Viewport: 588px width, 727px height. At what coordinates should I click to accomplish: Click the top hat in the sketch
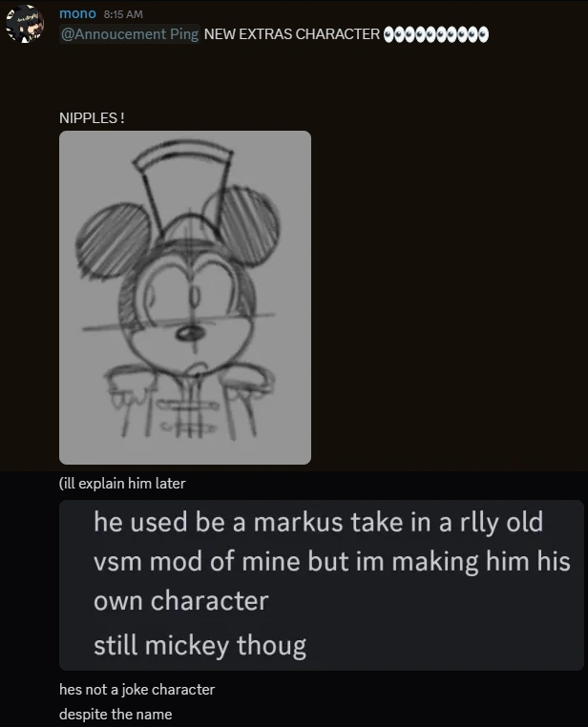pyautogui.click(x=182, y=182)
